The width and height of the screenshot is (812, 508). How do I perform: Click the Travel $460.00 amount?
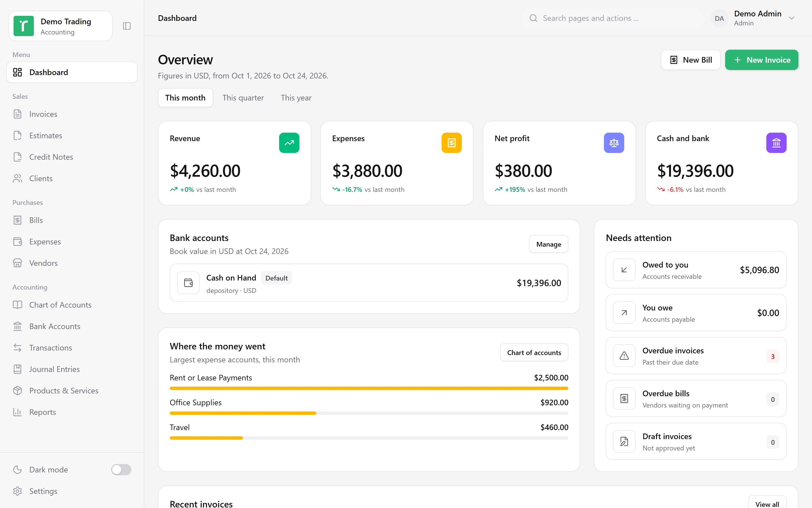554,427
